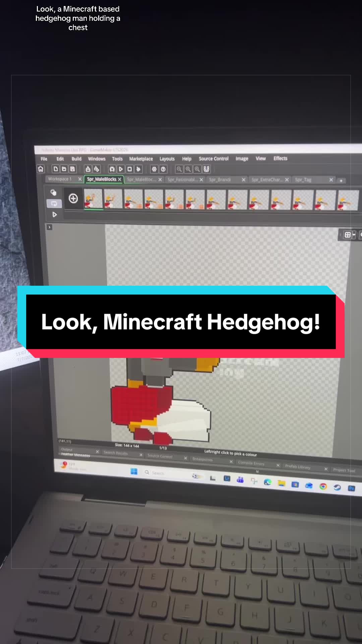
Task: Start the Debug (bug) toolbar icon
Action: 112,169
